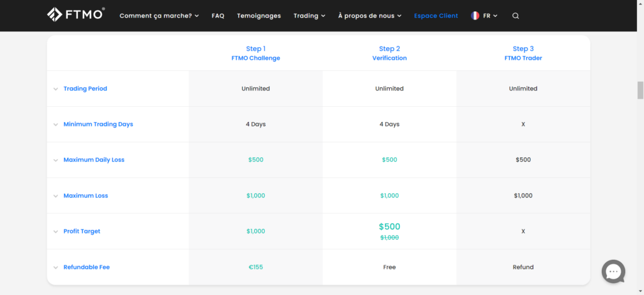Click the Maximum Daily Loss label
Image resolution: width=644 pixels, height=295 pixels.
(94, 160)
